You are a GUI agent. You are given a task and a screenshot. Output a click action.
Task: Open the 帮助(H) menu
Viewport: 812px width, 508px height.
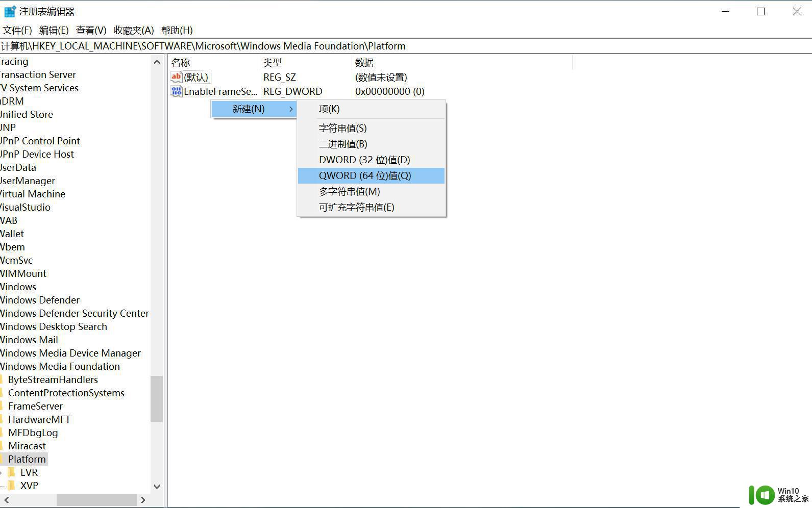177,30
